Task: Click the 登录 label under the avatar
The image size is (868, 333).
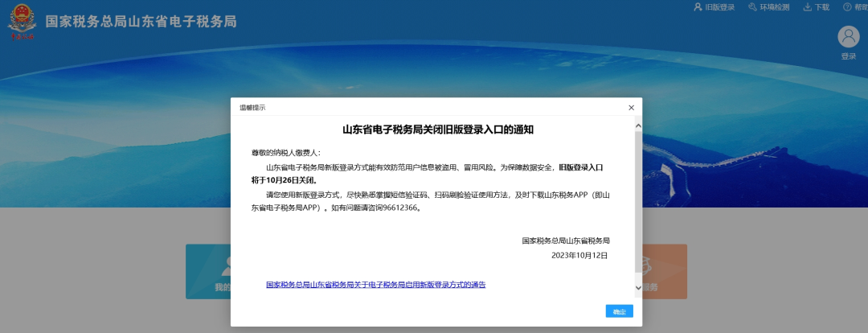Action: (849, 56)
